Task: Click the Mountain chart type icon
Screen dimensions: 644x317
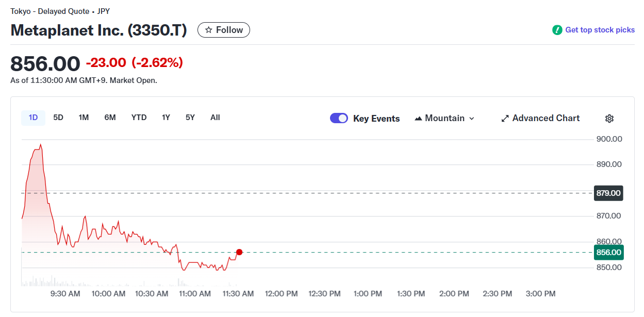Action: [x=419, y=119]
